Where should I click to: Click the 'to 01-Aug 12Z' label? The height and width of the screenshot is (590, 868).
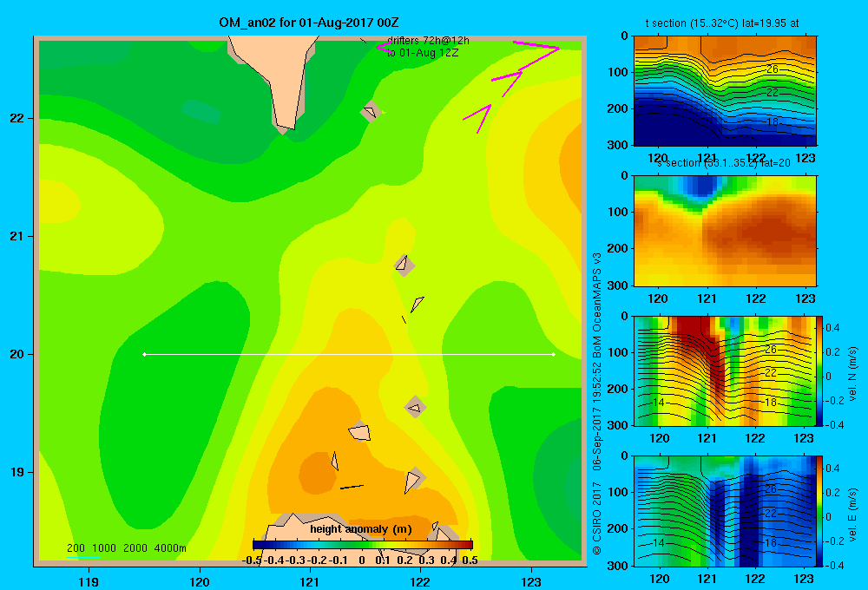click(x=423, y=53)
